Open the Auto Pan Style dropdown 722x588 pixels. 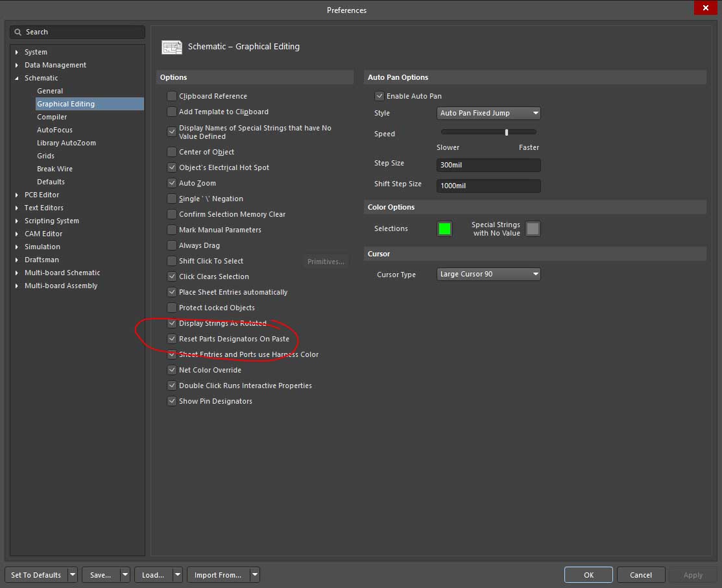coord(489,113)
